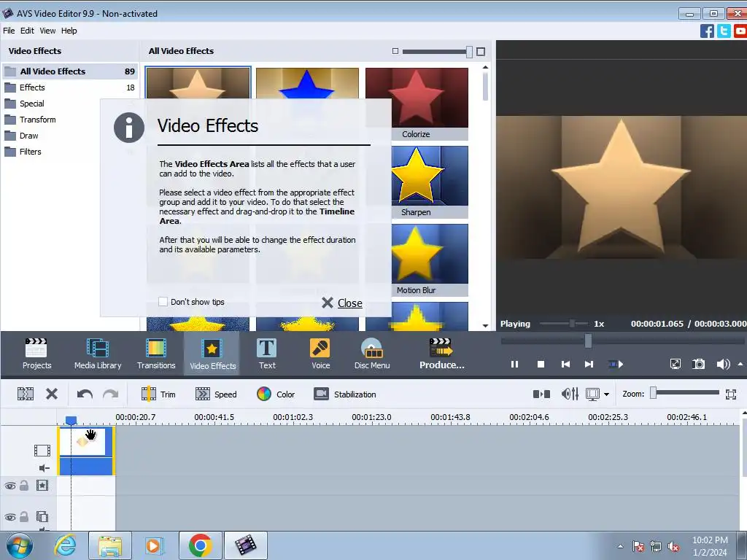The image size is (747, 560).
Task: Open the audio mixer icon
Action: pyautogui.click(x=570, y=394)
